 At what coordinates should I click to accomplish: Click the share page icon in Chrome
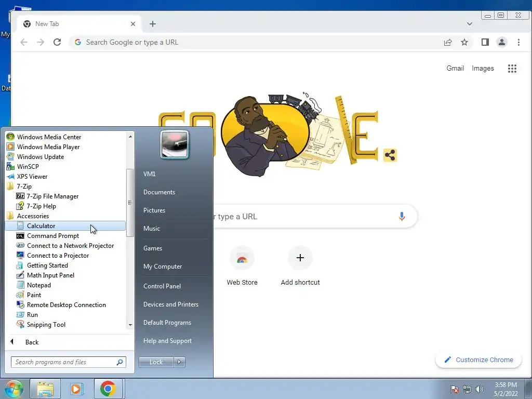tap(447, 42)
